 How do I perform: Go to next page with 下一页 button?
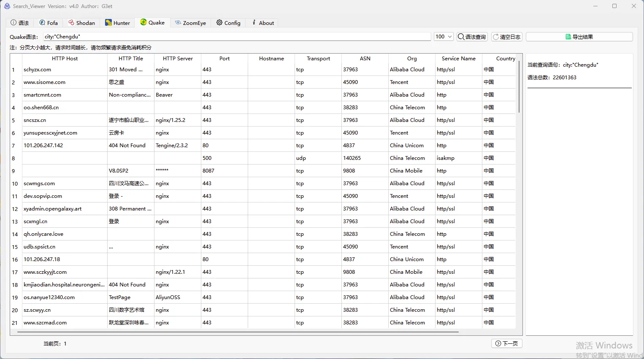tap(507, 343)
